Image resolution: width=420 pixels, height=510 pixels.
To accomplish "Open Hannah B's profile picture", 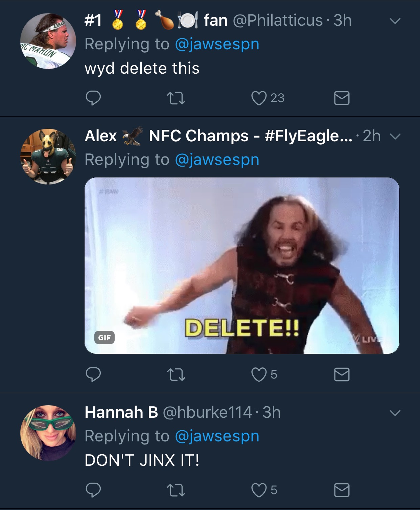I will [48, 433].
